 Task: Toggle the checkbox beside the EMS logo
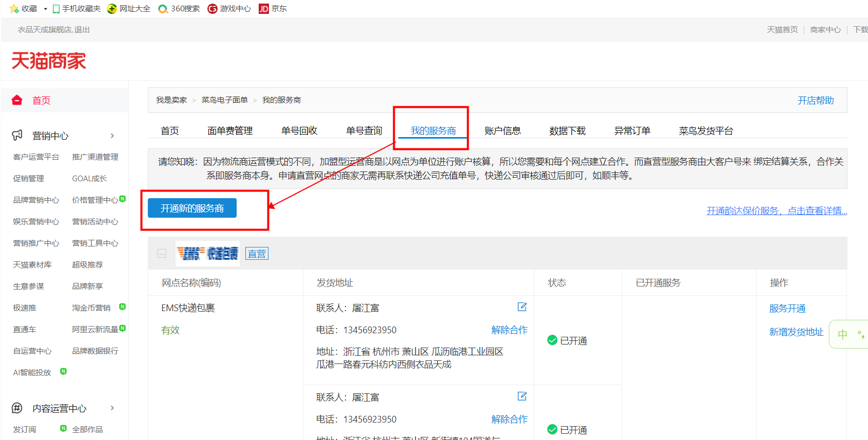[162, 254]
